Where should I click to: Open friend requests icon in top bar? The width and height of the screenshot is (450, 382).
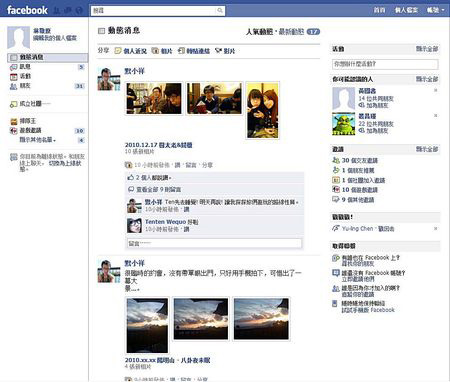click(x=57, y=10)
